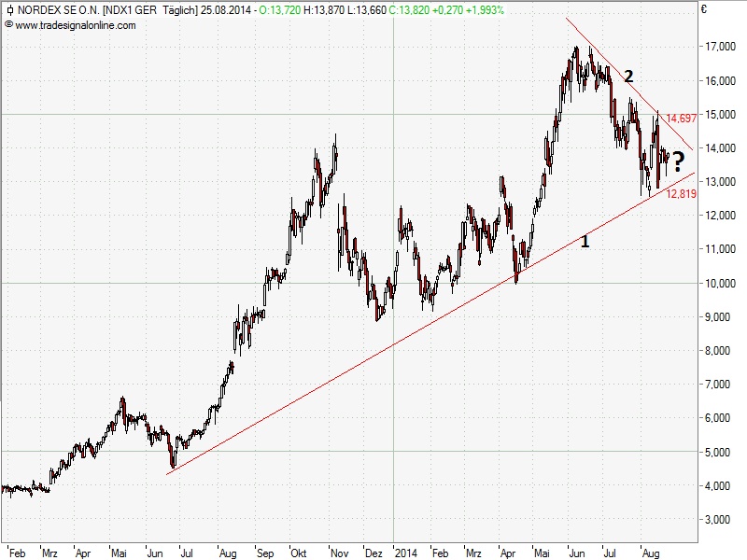Click the absolute change value +0,270
Viewport: 747px width, 560px height.
click(447, 10)
